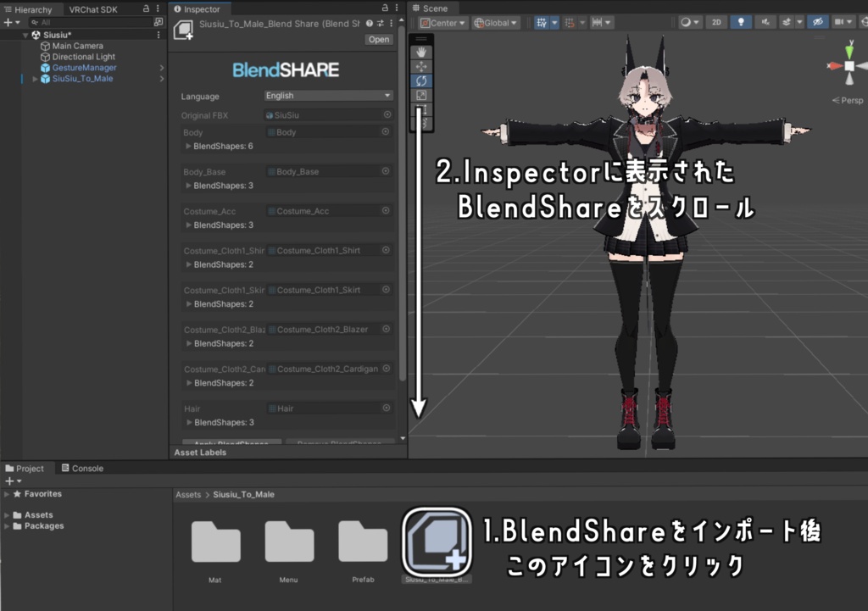Open the Language dropdown set to English
The height and width of the screenshot is (611, 868).
coord(328,96)
